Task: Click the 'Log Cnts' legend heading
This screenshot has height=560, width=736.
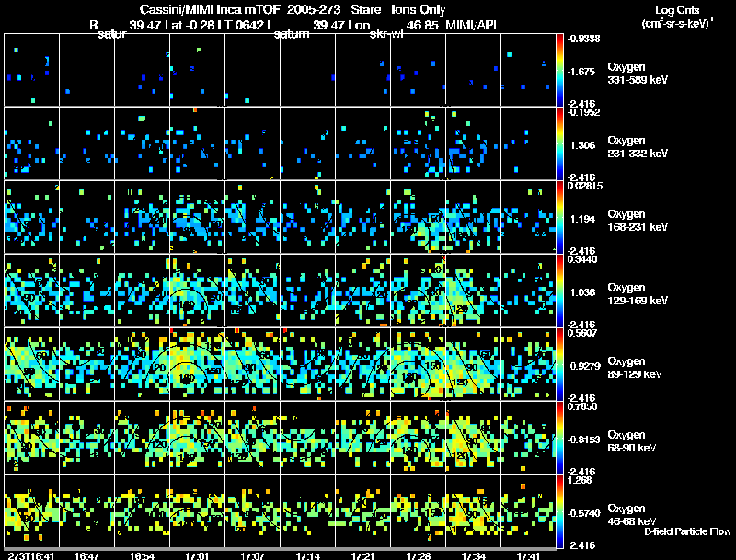Action: point(677,10)
